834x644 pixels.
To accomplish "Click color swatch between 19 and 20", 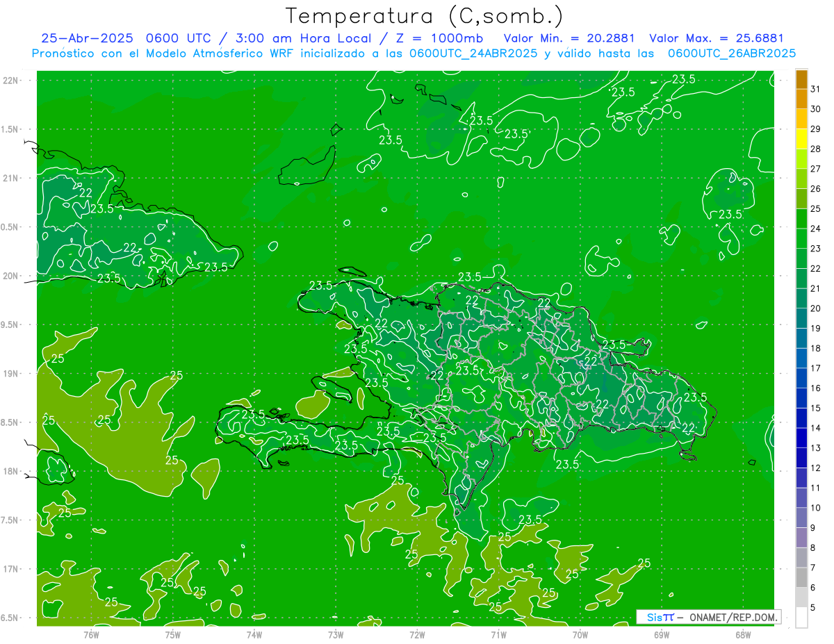I will (x=801, y=319).
